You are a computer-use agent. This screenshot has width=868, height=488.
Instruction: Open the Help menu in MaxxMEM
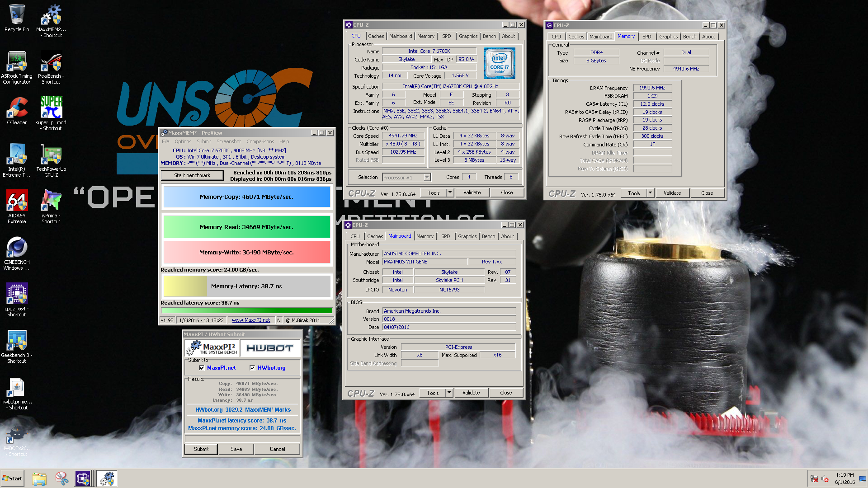(x=284, y=141)
